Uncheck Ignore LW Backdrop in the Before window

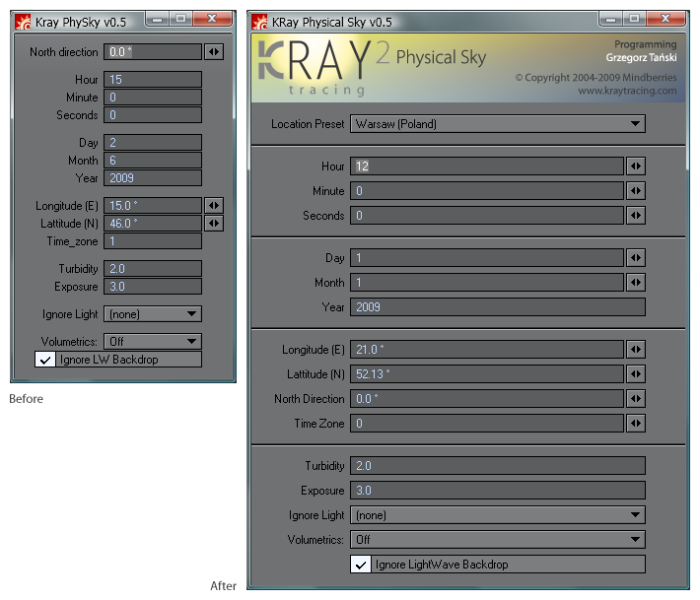tap(45, 360)
